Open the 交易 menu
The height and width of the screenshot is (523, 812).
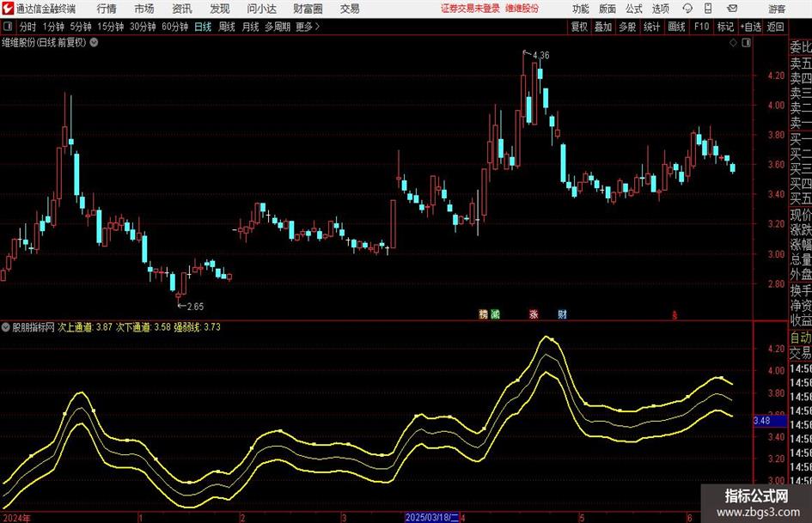click(x=350, y=9)
